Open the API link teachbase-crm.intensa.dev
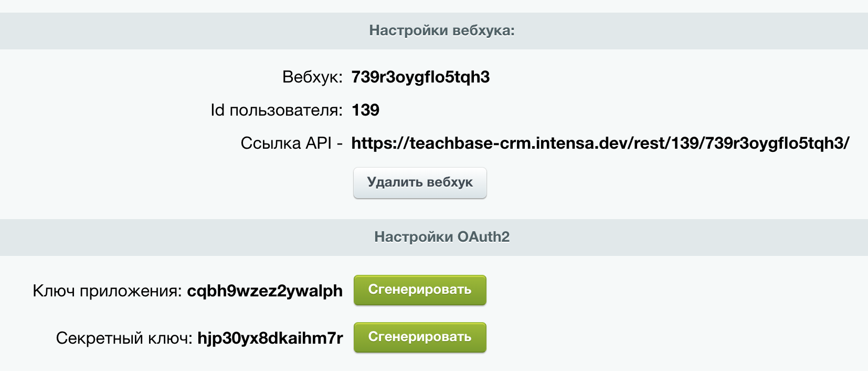Image resolution: width=868 pixels, height=371 pixels. (600, 143)
